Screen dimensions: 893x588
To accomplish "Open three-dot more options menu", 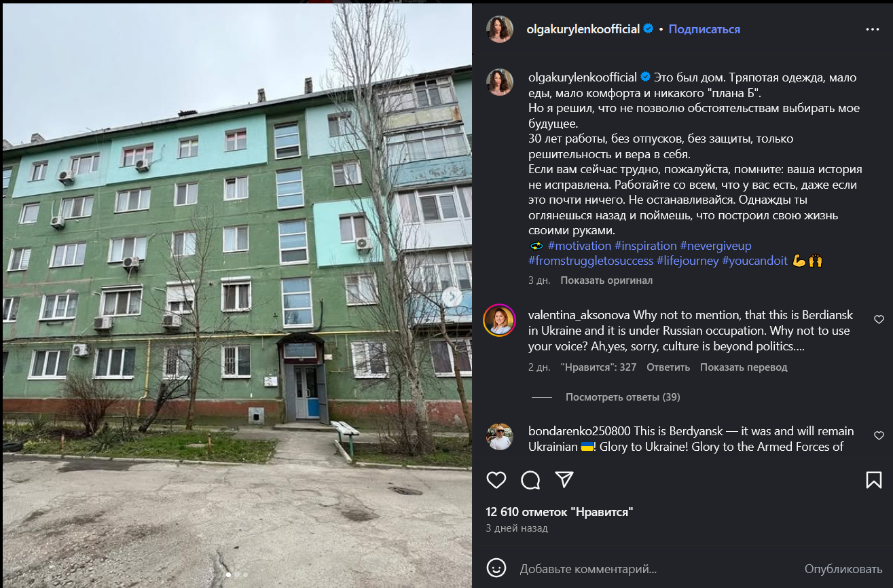I will (873, 29).
